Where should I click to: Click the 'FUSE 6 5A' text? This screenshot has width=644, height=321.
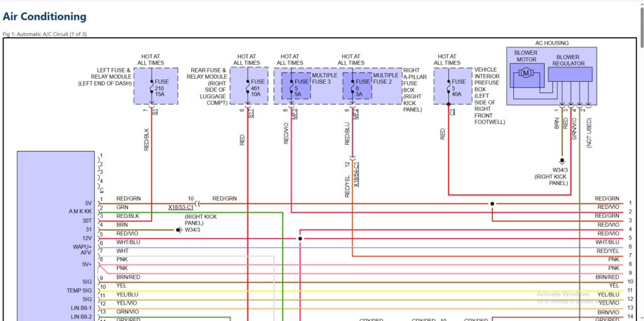[x=363, y=88]
